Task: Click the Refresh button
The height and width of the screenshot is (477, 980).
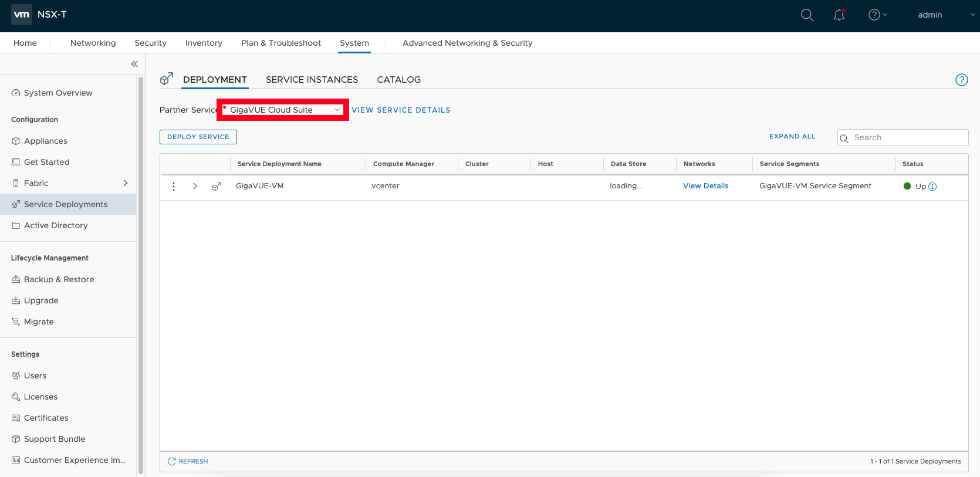Action: pyautogui.click(x=188, y=461)
